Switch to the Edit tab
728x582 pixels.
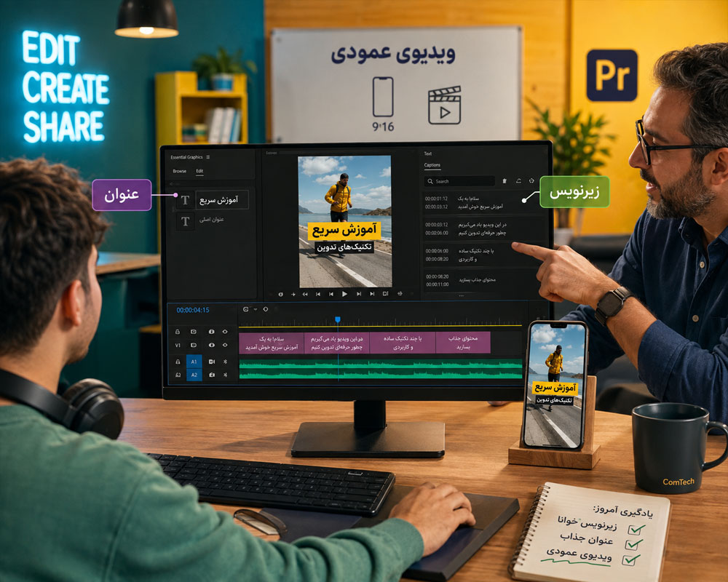pos(199,171)
